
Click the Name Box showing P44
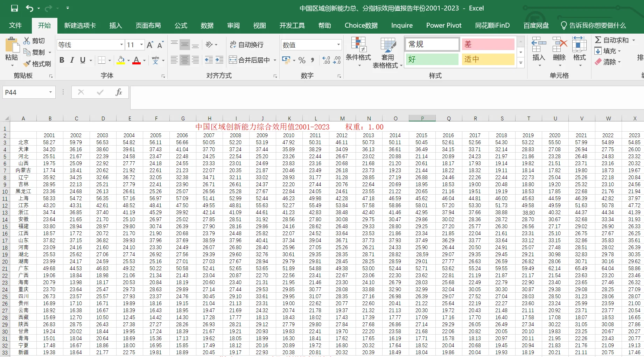click(24, 92)
